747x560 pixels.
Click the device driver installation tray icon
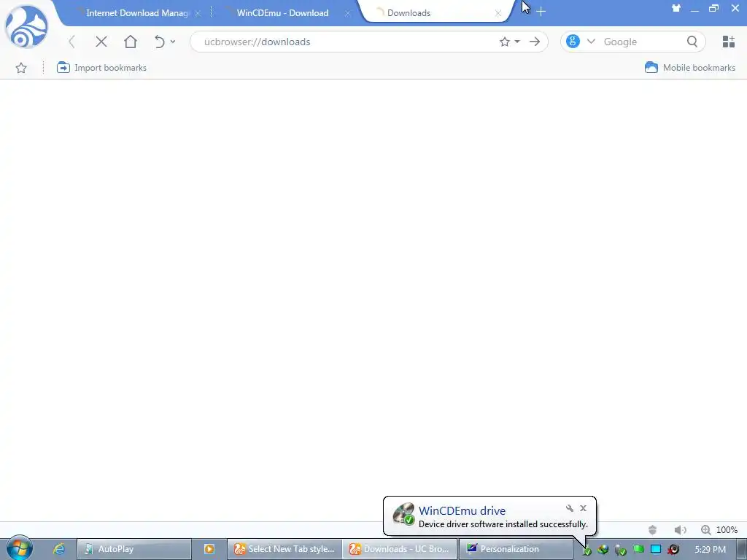tap(587, 550)
